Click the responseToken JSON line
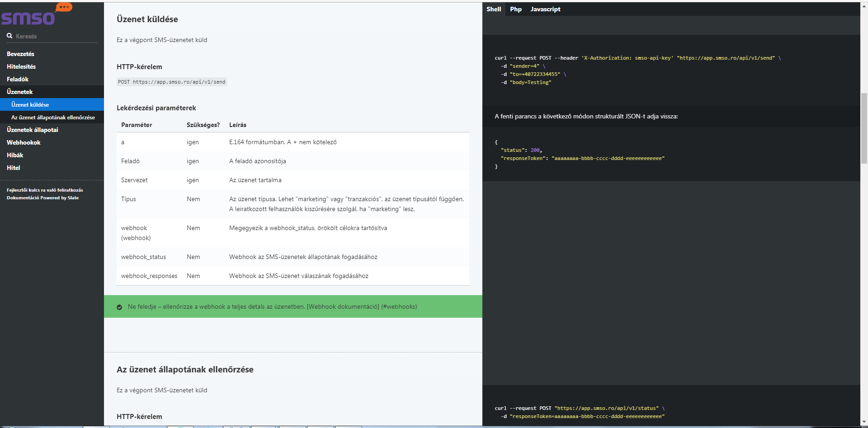This screenshot has height=428, width=868. 583,158
